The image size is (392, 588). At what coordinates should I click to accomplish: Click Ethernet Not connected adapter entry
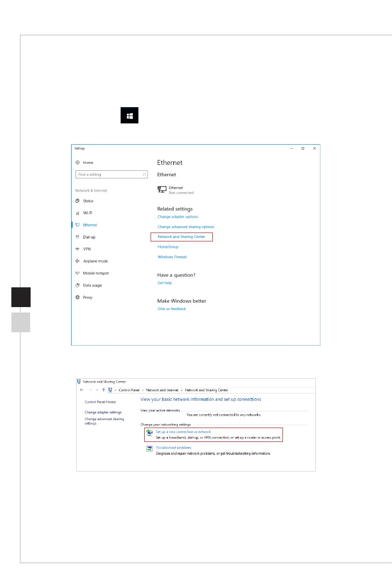tap(176, 190)
